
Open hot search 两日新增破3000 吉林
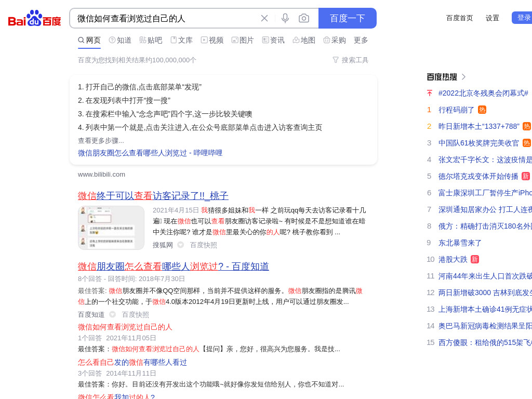(485, 293)
